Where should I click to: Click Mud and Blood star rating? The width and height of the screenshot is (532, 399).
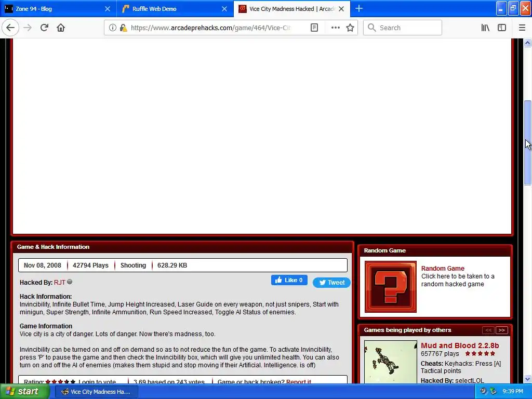480,353
